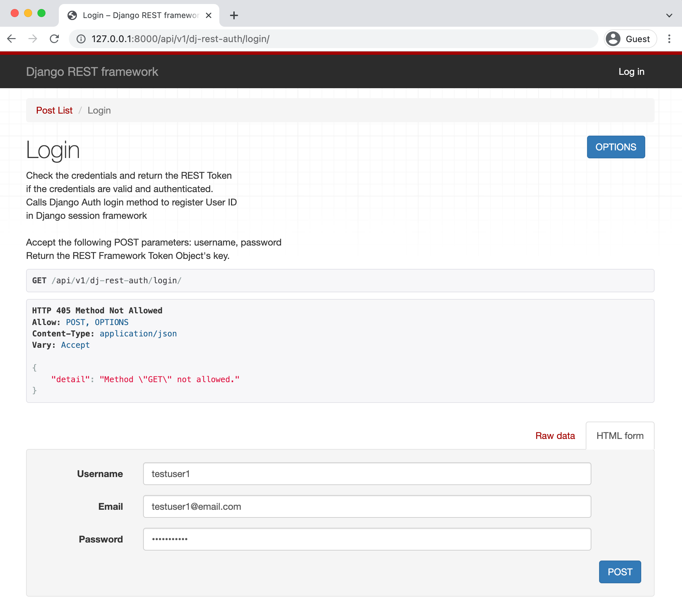Expand the tab search chevron
Screen dimensions: 682x616
[x=669, y=15]
